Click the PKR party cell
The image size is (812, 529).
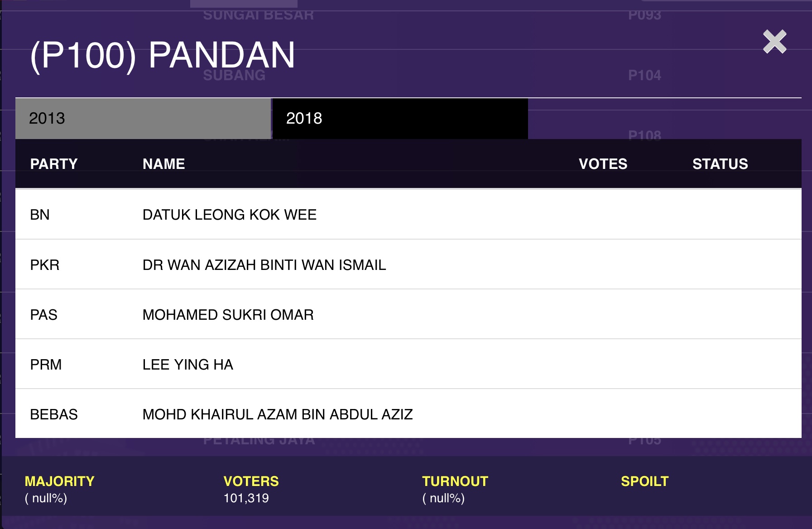[45, 265]
